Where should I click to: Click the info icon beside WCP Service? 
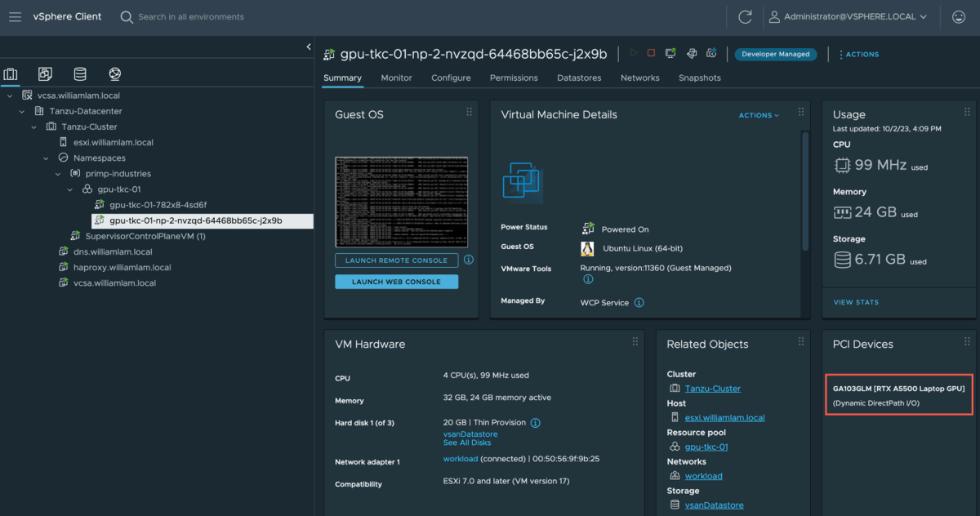pyautogui.click(x=639, y=302)
